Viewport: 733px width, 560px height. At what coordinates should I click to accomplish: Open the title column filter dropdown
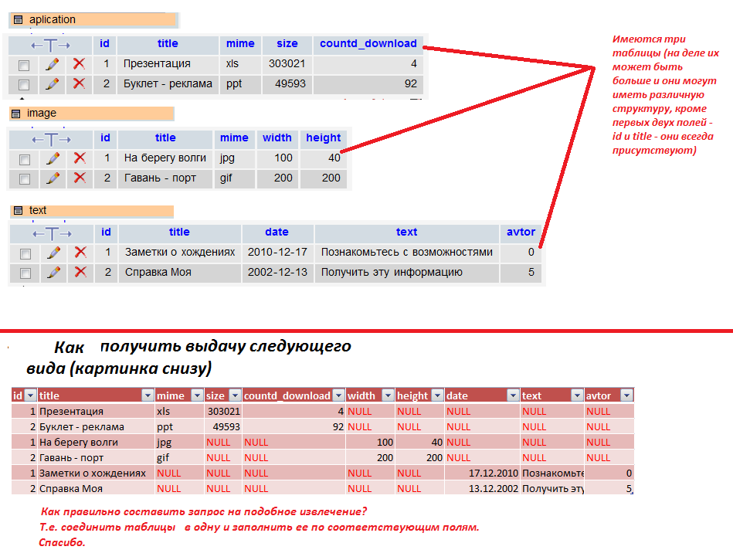148,395
